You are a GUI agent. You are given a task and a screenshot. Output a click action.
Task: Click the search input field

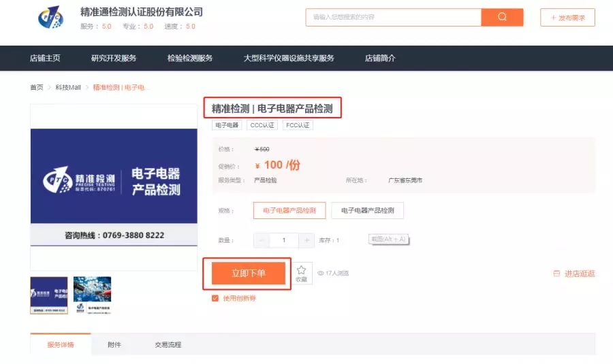[393, 17]
